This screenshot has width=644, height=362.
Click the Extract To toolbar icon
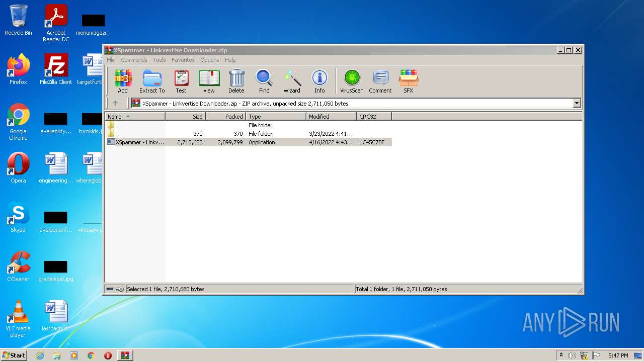(x=152, y=81)
